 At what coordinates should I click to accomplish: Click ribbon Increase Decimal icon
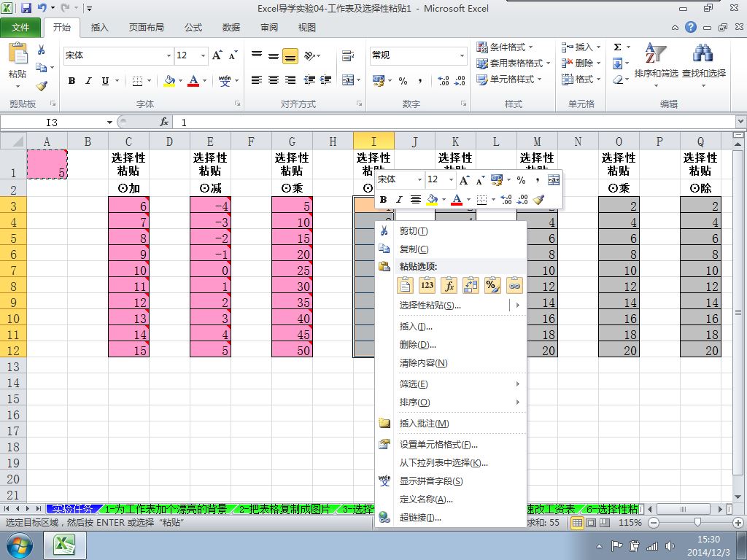[444, 80]
